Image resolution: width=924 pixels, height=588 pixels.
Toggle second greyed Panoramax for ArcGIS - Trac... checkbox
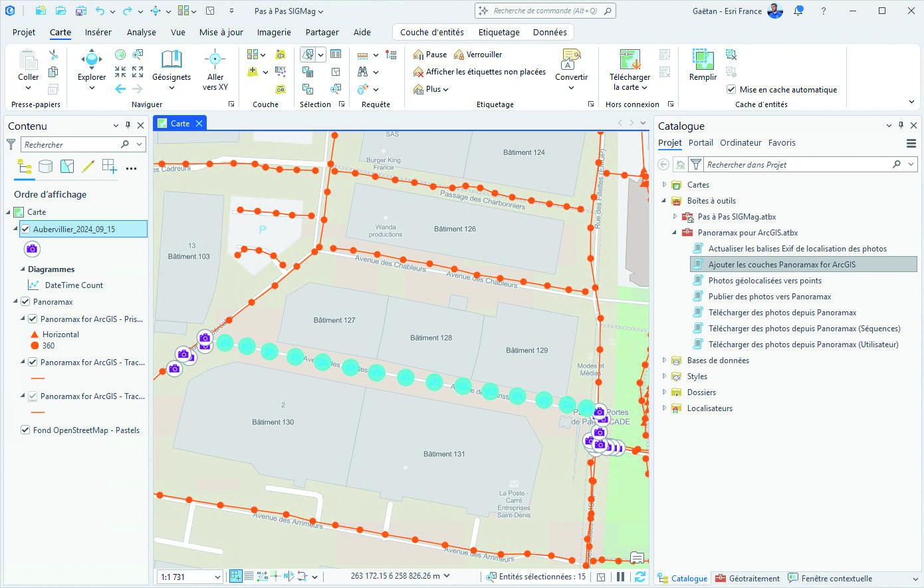point(32,396)
